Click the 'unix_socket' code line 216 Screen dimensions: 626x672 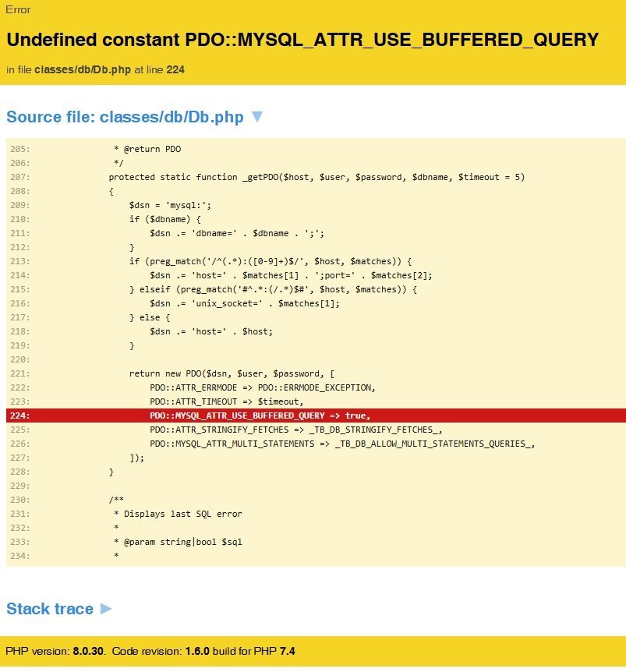click(245, 303)
